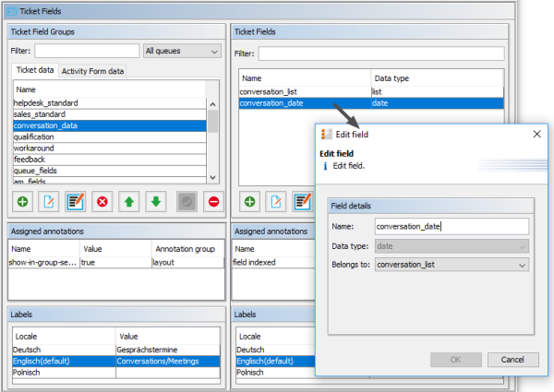Click the red X delete button for field groups
Screen dimensions: 554x392
click(x=102, y=201)
